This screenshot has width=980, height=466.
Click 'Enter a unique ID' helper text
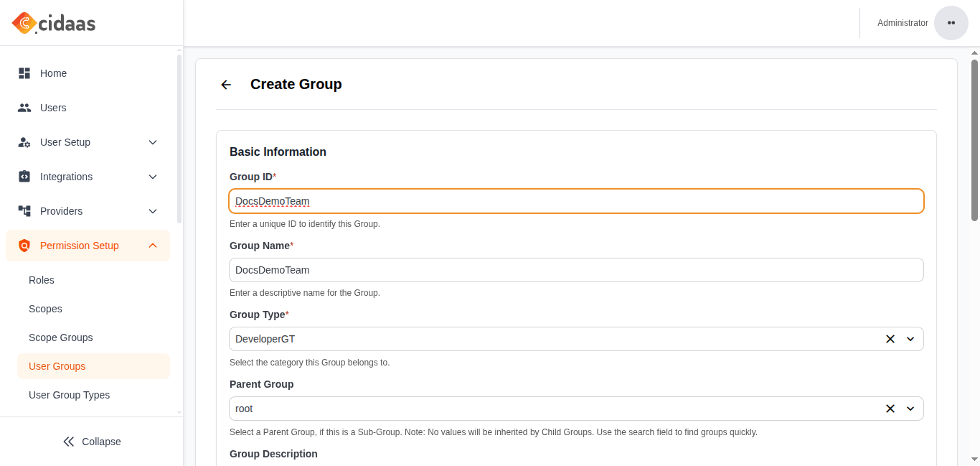pos(305,224)
